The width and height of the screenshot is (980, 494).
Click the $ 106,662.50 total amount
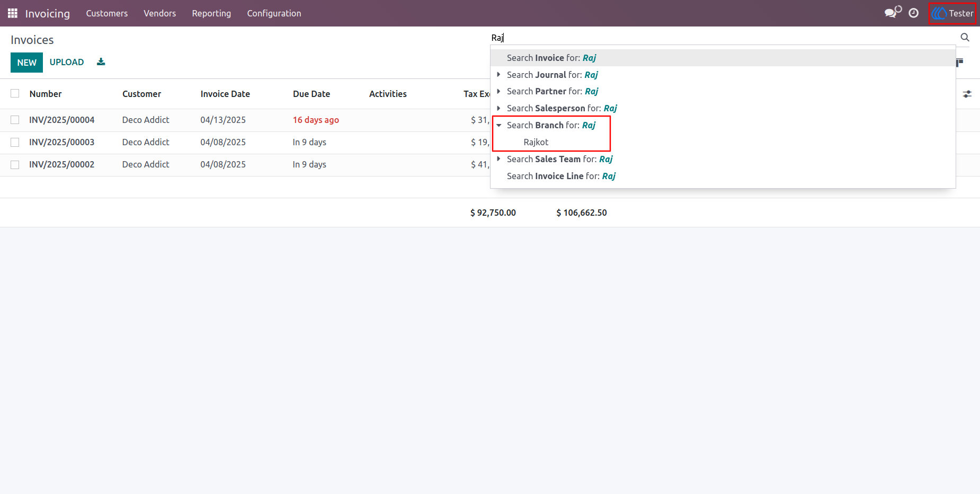[581, 213]
